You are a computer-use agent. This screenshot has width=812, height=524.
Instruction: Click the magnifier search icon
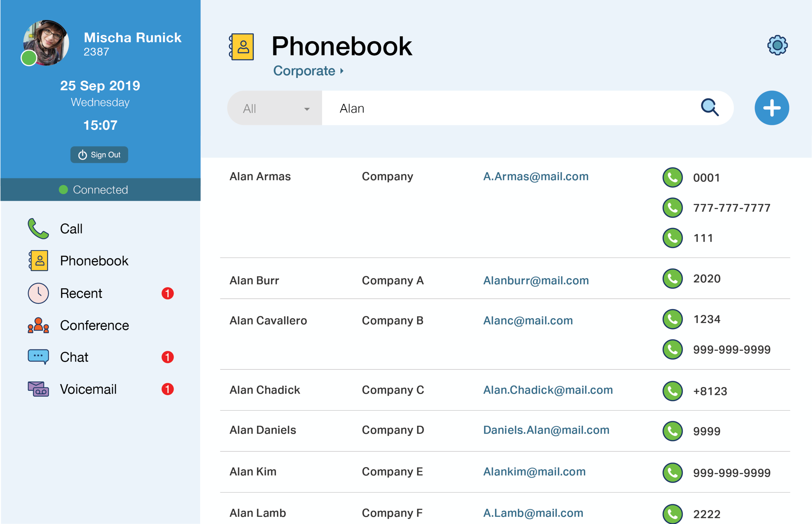(710, 108)
